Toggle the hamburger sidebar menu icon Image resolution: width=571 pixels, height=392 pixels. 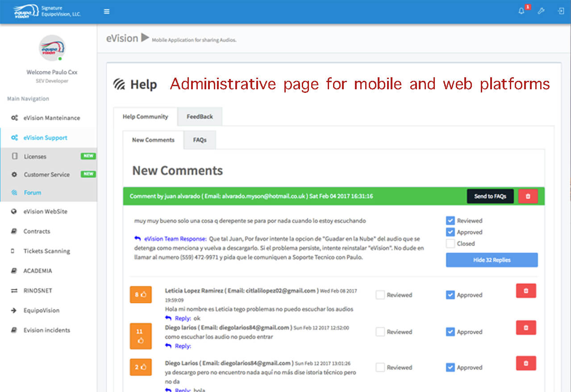coord(107,12)
